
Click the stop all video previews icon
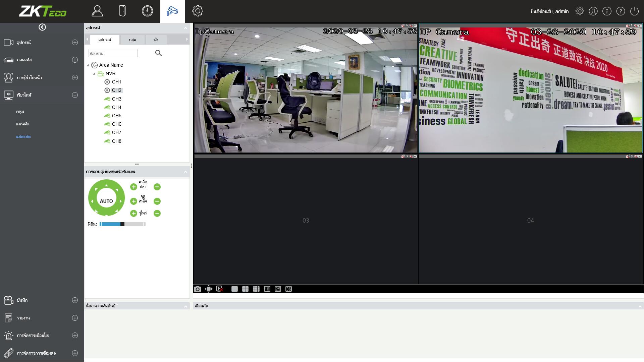(x=220, y=289)
